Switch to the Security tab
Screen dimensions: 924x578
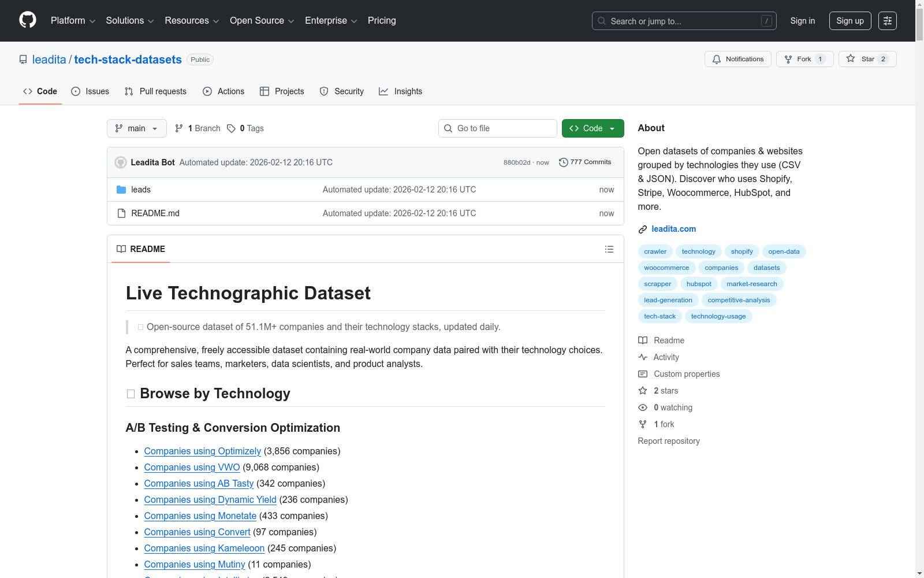[x=342, y=91]
